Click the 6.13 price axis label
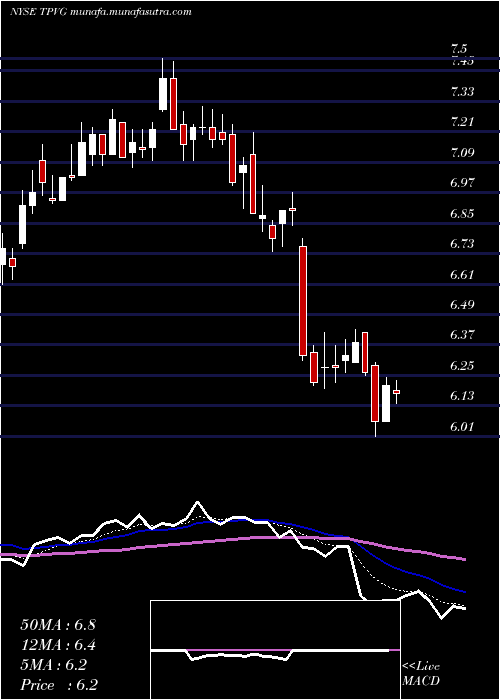Image resolution: width=500 pixels, height=700 pixels. (463, 396)
